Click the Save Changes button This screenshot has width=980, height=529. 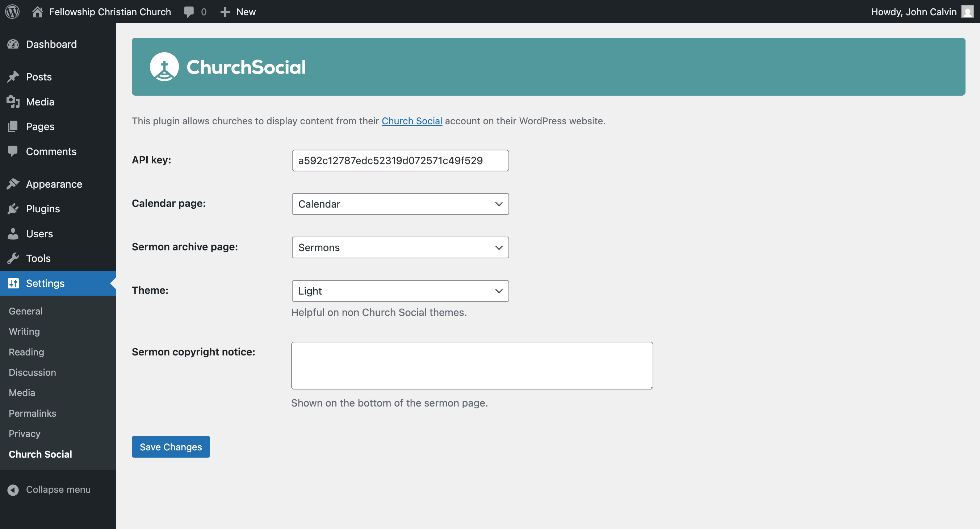point(171,447)
